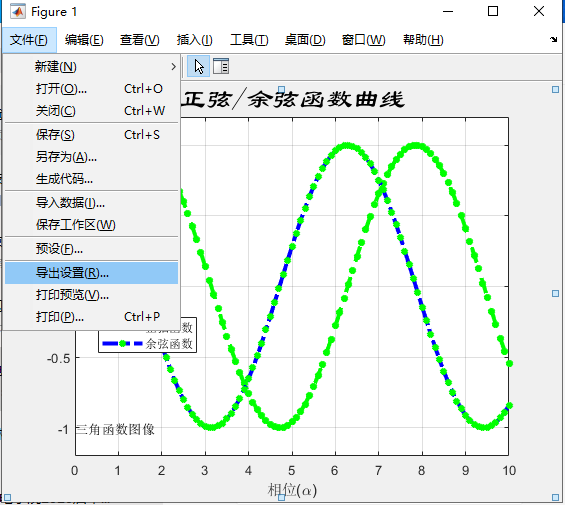Click the bottom-center figure selection handle
Screen dimensions: 565x505
tap(281, 497)
